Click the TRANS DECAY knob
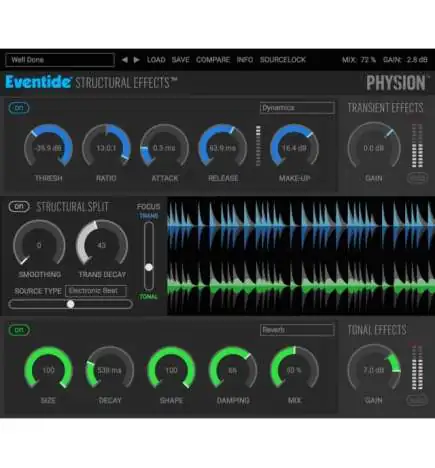This screenshot has height=468, width=435. tap(102, 243)
